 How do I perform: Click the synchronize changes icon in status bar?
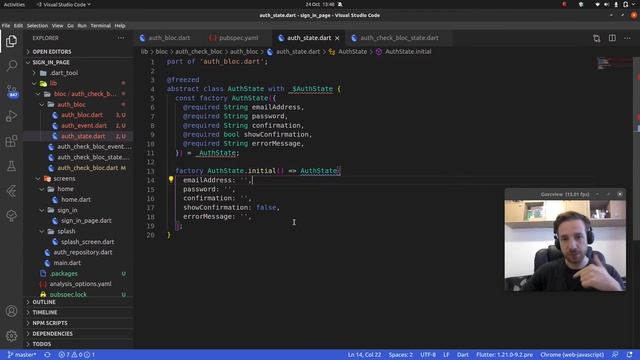(47, 355)
